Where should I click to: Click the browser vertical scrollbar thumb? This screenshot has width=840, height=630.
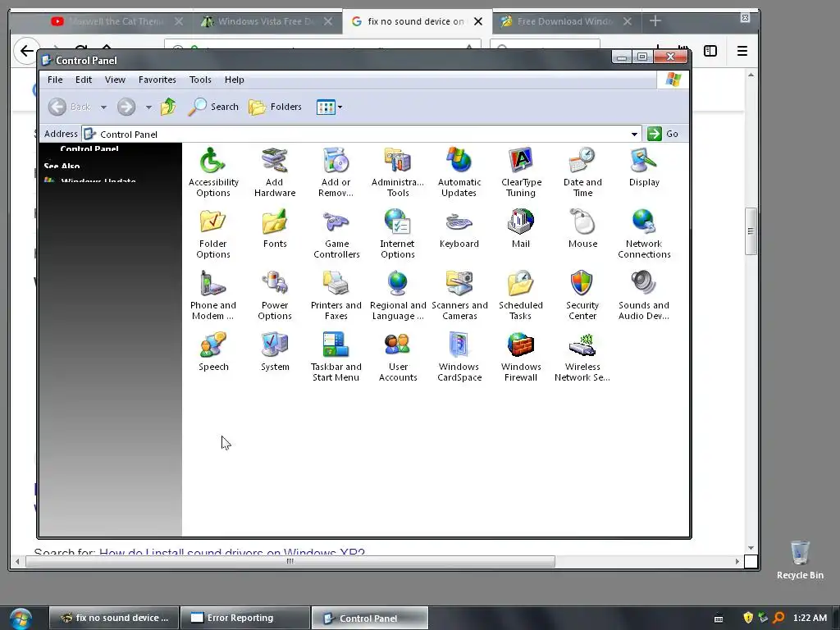click(x=751, y=231)
